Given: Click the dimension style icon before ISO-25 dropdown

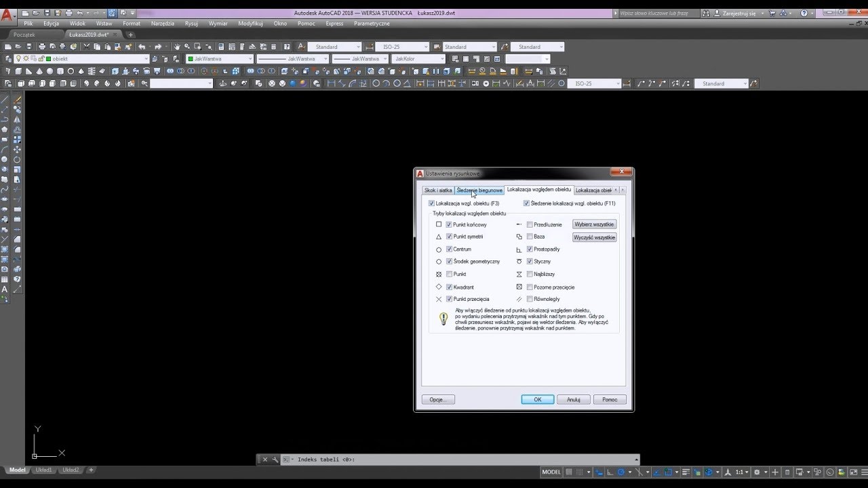Looking at the screenshot, I should pos(369,47).
